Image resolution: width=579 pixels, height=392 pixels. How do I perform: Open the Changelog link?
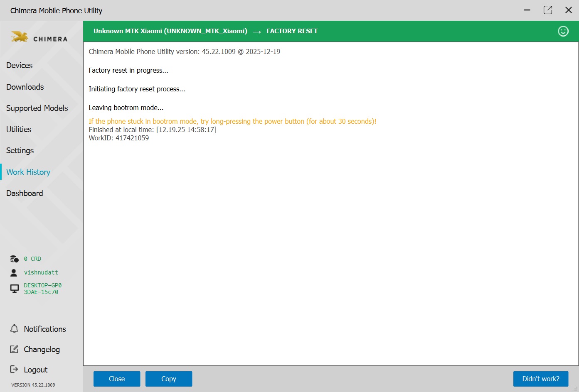42,349
